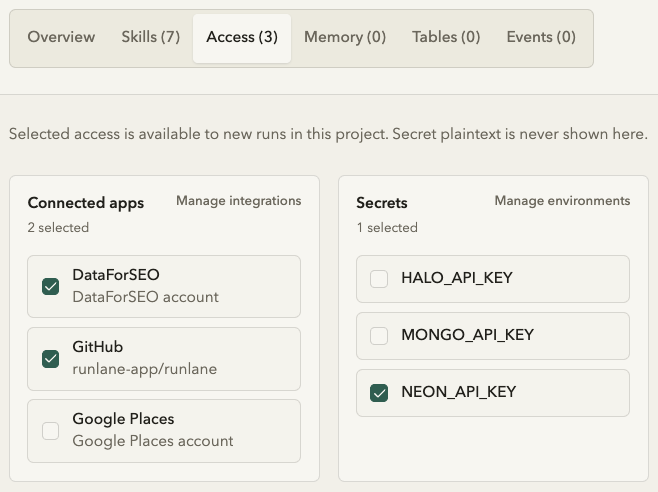The width and height of the screenshot is (658, 492).
Task: Open the Manage integrations link
Action: [238, 201]
